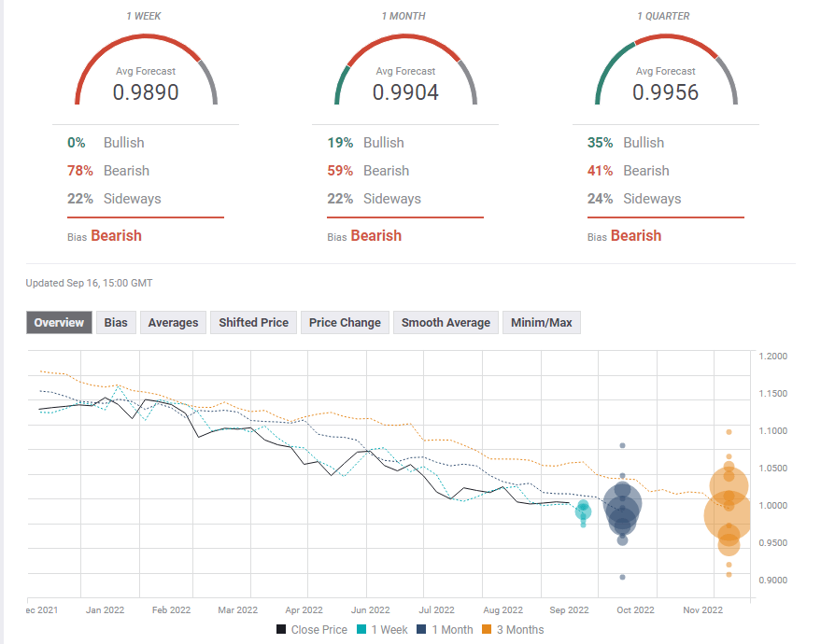The width and height of the screenshot is (821, 644).
Task: Click the 1 Quarter forecast gauge
Action: tap(665, 70)
